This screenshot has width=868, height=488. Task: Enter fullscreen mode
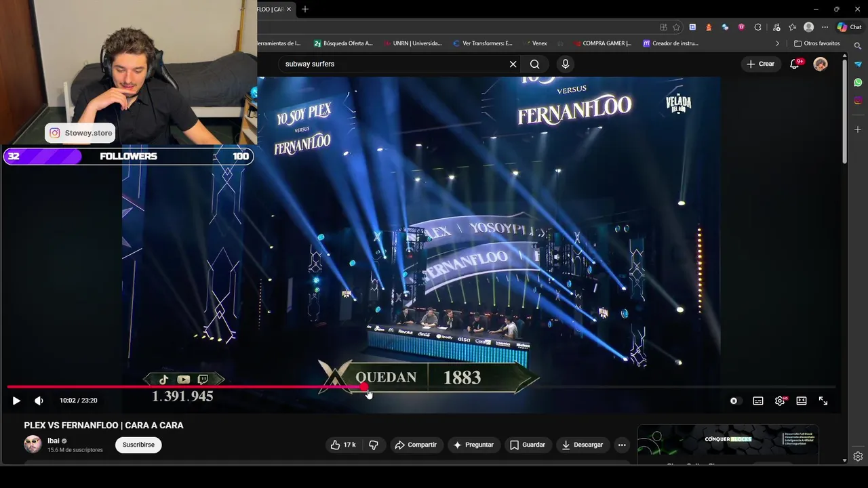[x=823, y=401]
